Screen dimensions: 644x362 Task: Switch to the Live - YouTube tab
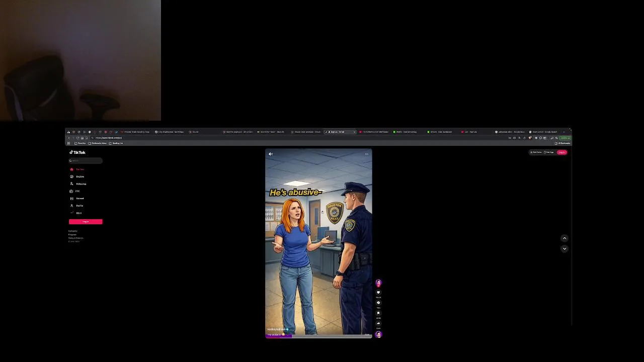(x=476, y=132)
